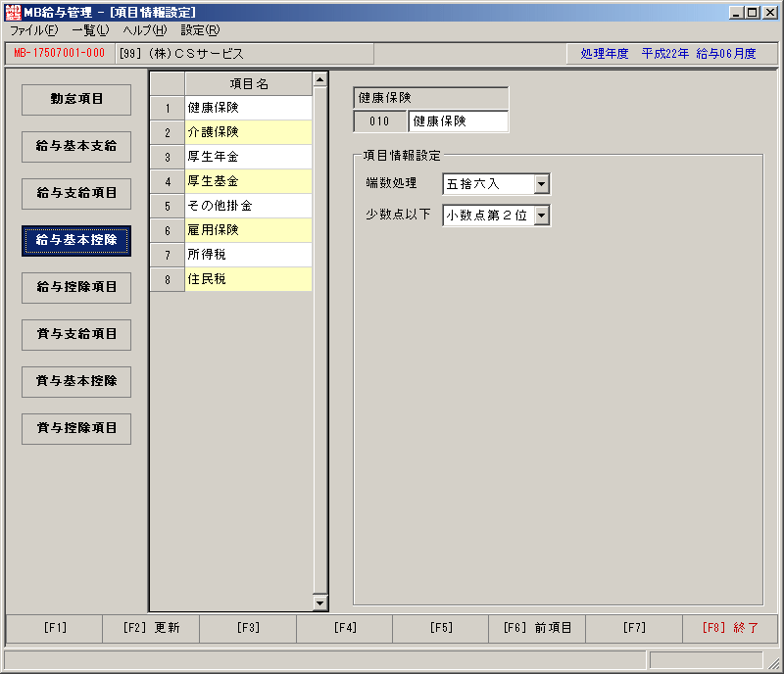Click the list scrollbar down arrow

[x=320, y=602]
